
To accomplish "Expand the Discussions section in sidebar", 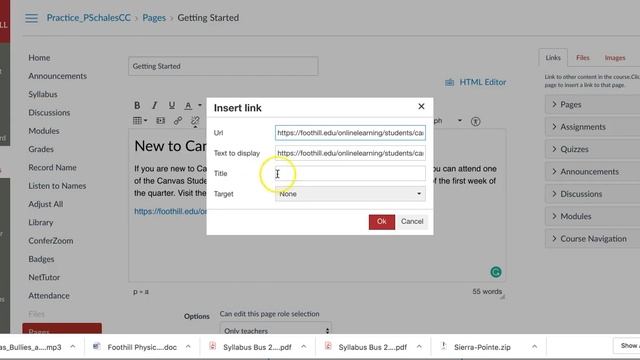I will click(592, 194).
